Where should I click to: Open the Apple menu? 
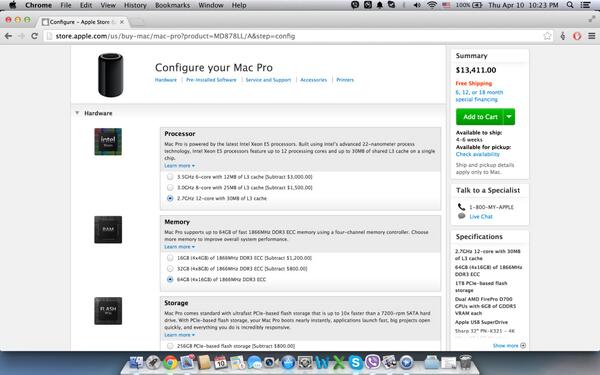12,5
